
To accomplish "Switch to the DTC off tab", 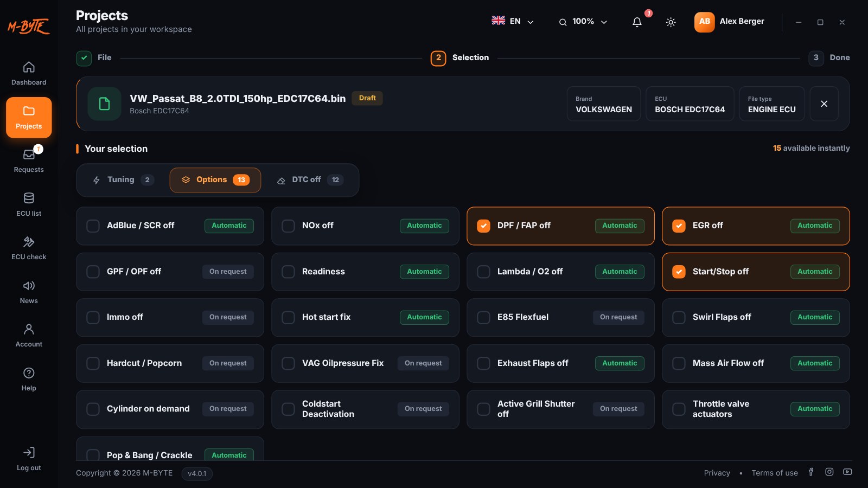I will click(x=310, y=180).
